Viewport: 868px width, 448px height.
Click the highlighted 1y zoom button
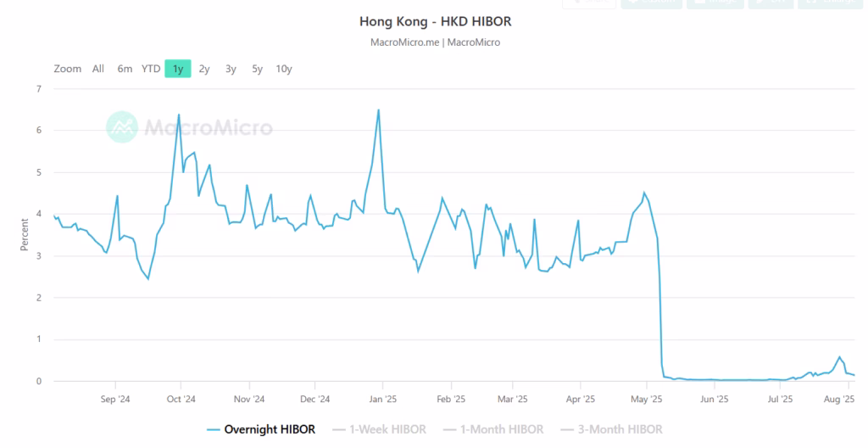coord(178,69)
